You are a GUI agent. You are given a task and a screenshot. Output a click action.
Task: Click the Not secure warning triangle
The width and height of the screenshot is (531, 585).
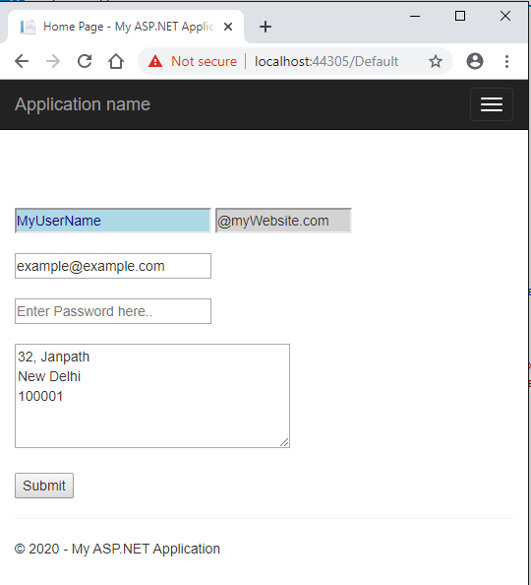point(155,61)
